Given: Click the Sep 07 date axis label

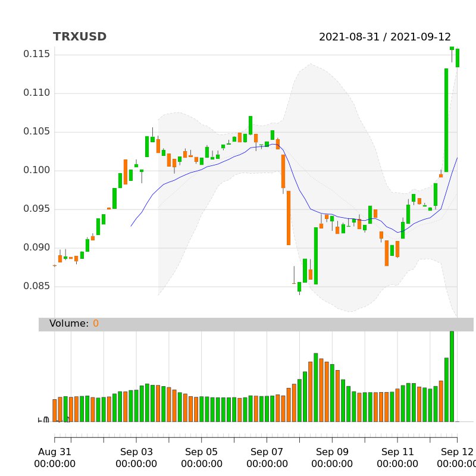Looking at the screenshot, I should click(x=267, y=458).
